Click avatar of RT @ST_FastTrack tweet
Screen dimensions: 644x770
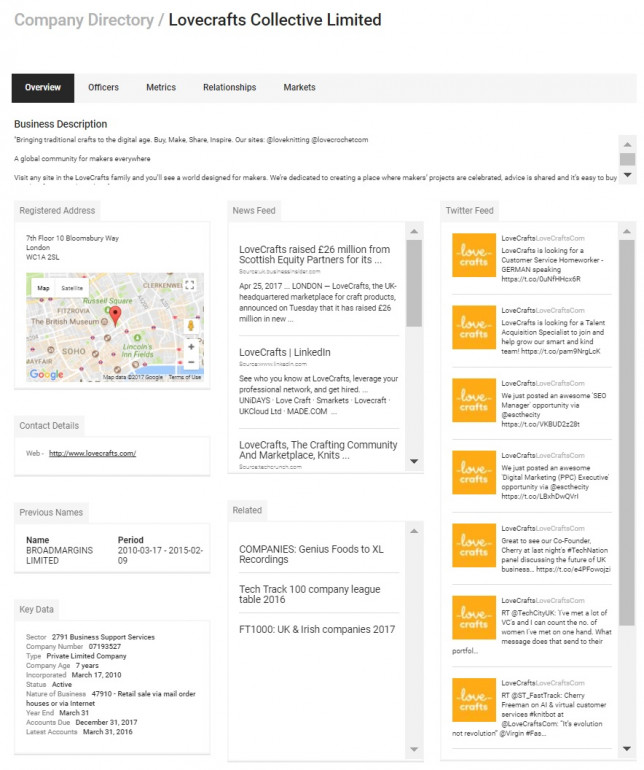(x=474, y=700)
